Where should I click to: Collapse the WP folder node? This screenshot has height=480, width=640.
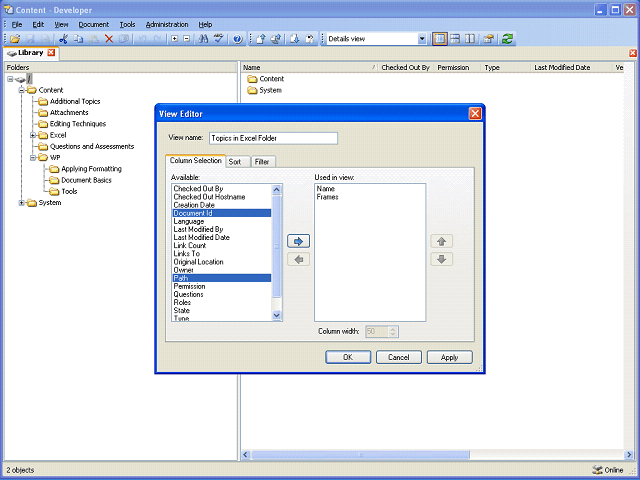pos(33,158)
